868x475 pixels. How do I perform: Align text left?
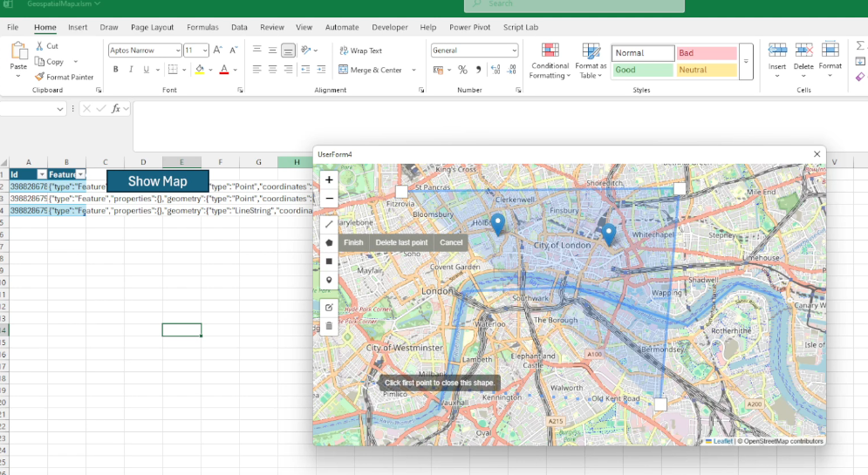click(256, 70)
